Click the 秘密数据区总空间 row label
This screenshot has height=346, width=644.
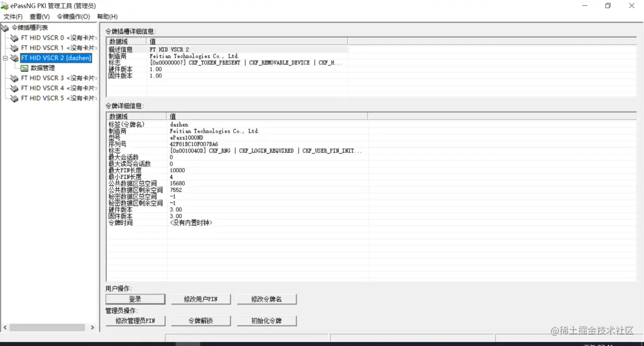pyautogui.click(x=132, y=197)
